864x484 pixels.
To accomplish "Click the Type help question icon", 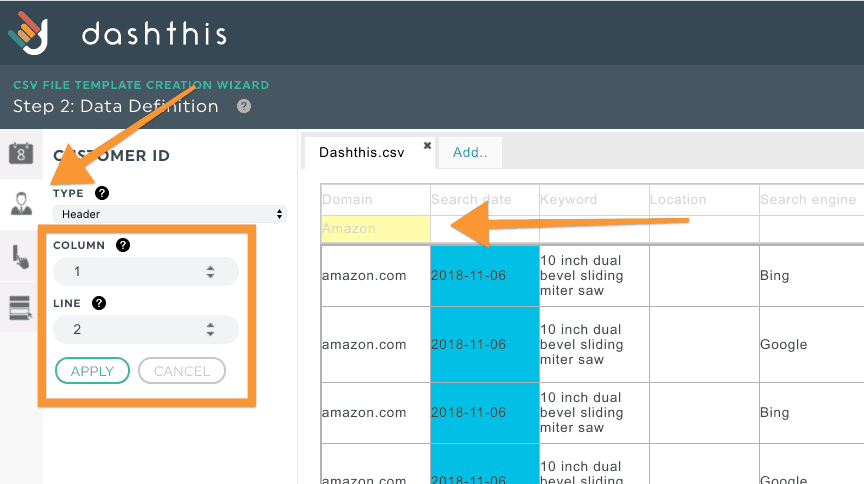I will 102,193.
